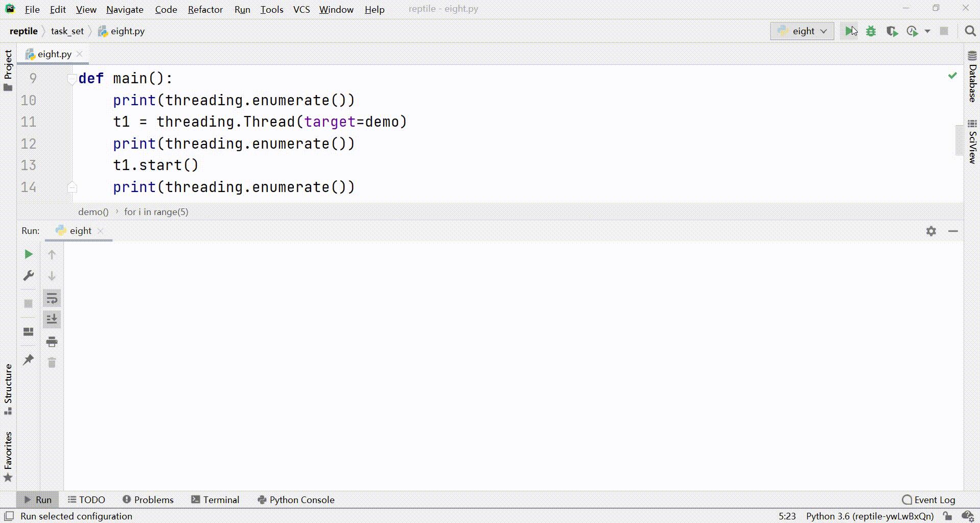Image resolution: width=980 pixels, height=523 pixels.
Task: Expand the profiler run options arrow
Action: [927, 31]
